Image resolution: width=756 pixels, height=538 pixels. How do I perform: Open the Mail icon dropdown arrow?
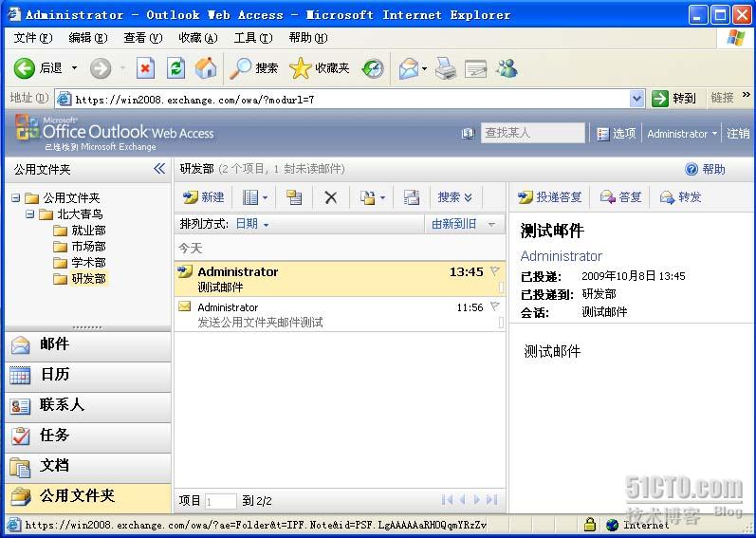[x=424, y=68]
